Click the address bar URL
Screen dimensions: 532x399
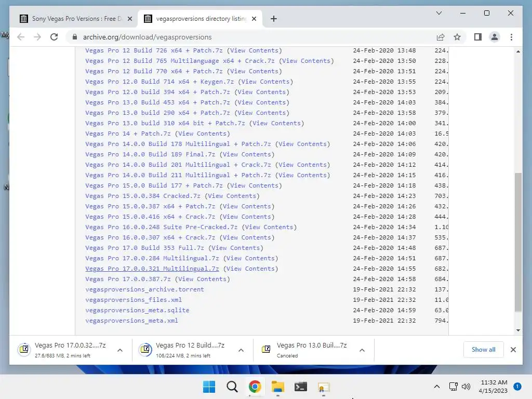click(147, 37)
